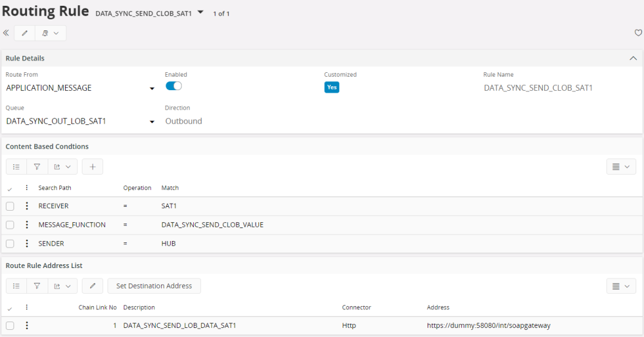The image size is (644, 337).
Task: Click the heart favorite icon
Action: (638, 33)
